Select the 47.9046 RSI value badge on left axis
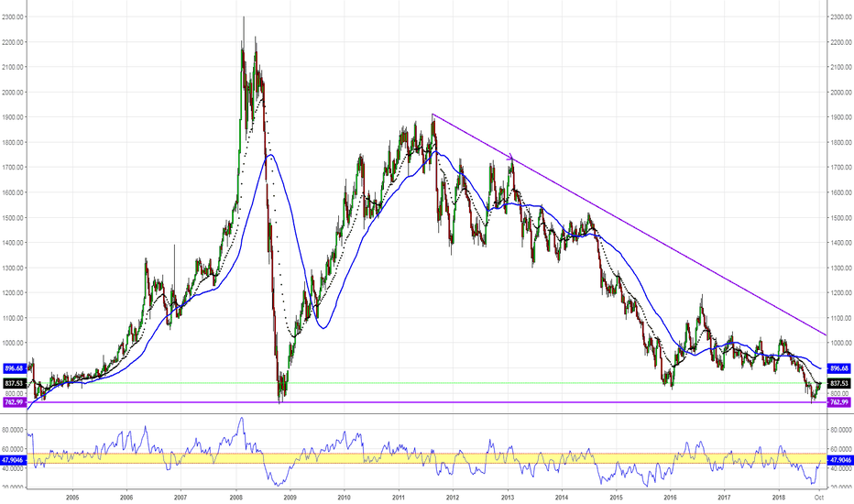 point(14,460)
